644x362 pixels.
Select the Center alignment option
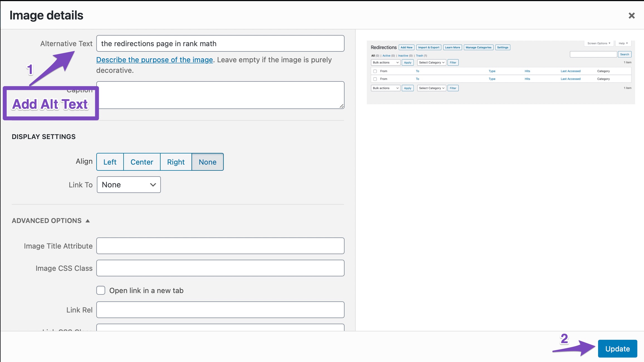pos(142,162)
